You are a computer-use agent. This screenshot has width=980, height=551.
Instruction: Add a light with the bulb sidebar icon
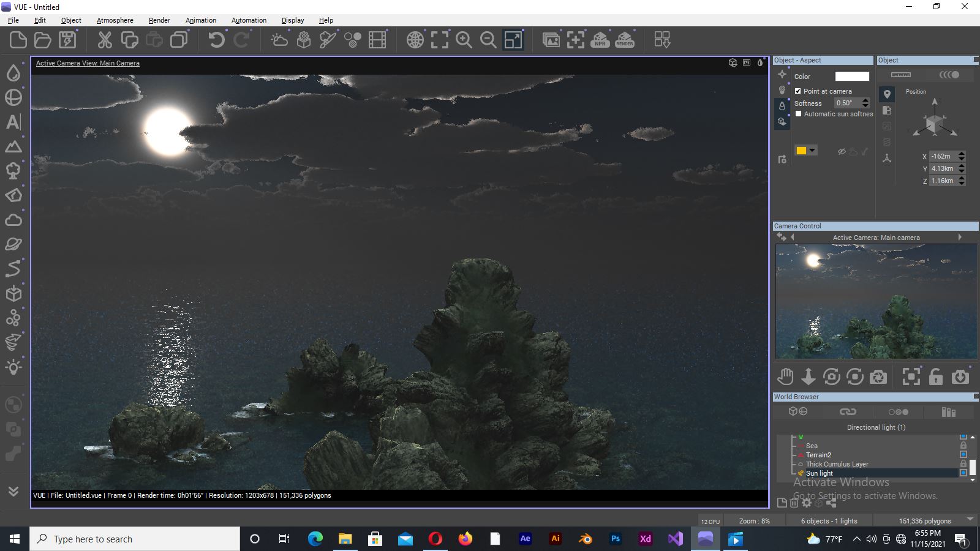[x=13, y=367]
